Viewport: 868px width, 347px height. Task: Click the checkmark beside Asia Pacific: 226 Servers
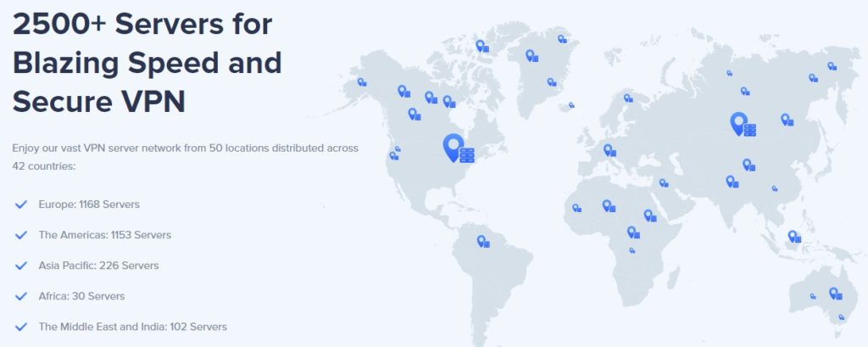[21, 266]
